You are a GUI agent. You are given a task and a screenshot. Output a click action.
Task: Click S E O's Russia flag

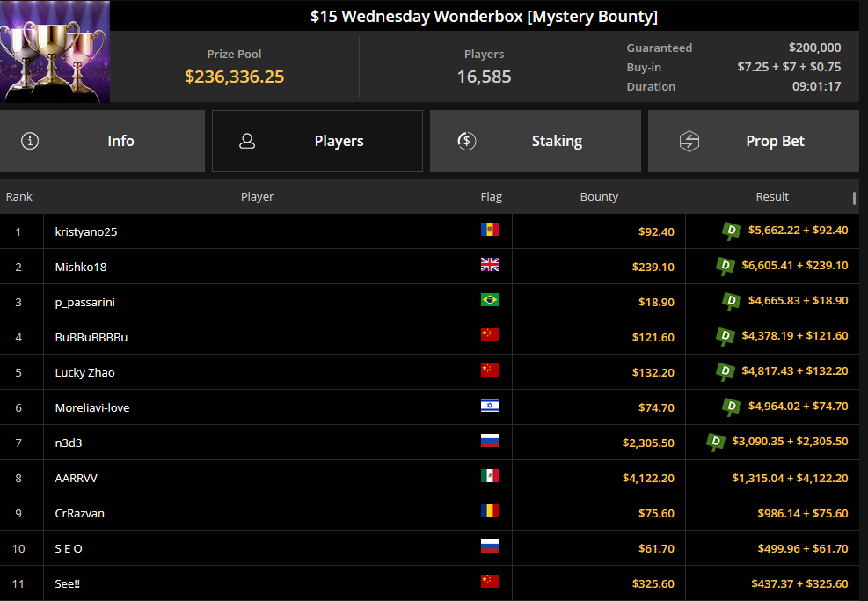coord(489,546)
